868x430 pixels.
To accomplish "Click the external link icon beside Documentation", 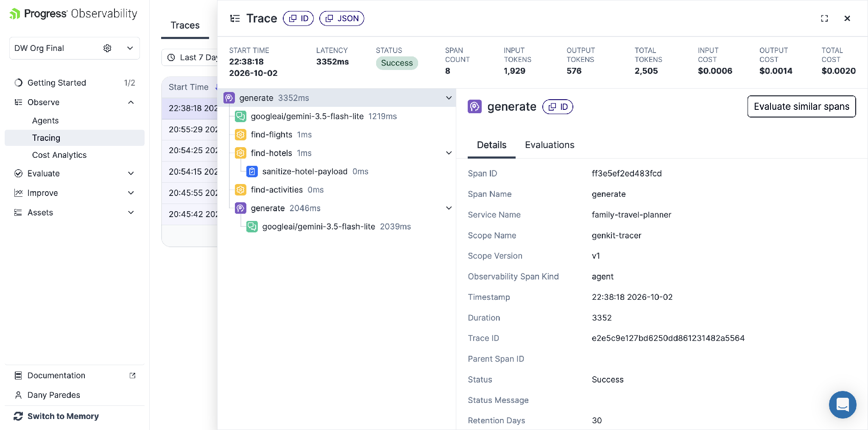I will point(132,375).
